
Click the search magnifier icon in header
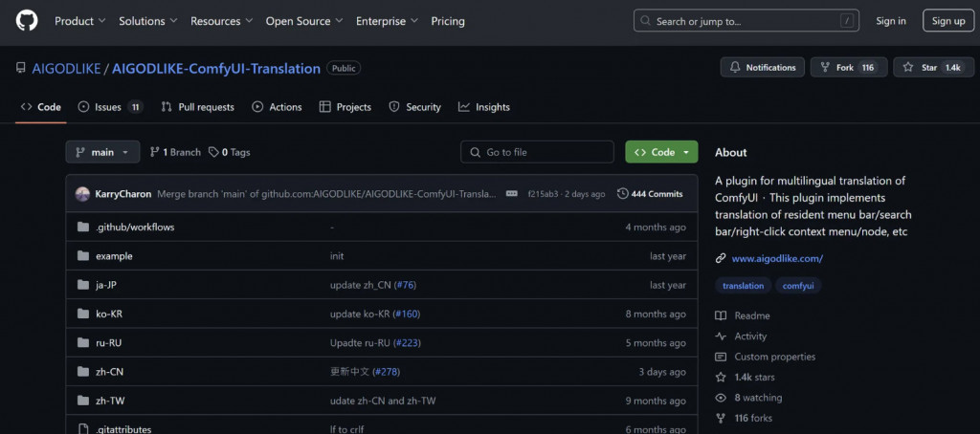[x=645, y=21]
